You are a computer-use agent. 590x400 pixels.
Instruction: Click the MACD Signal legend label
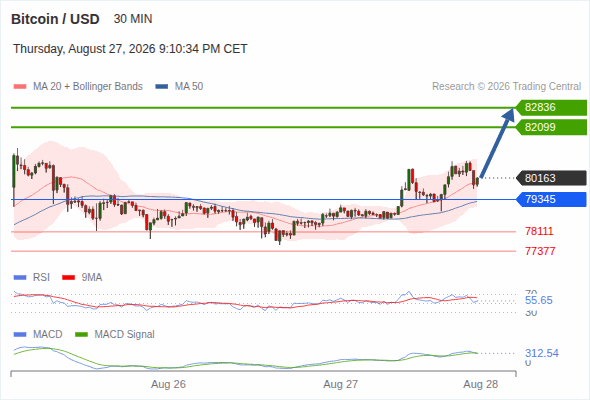click(125, 335)
